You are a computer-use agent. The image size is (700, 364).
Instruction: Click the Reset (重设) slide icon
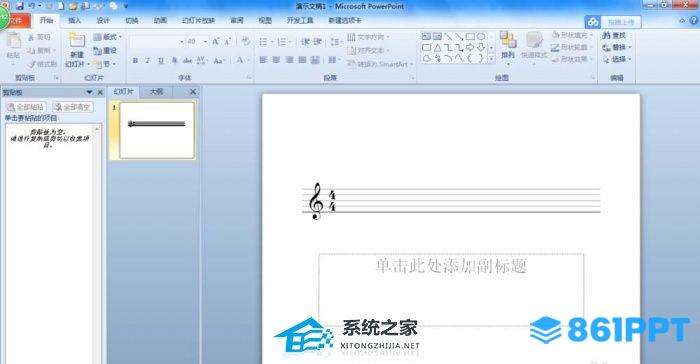pyautogui.click(x=98, y=51)
